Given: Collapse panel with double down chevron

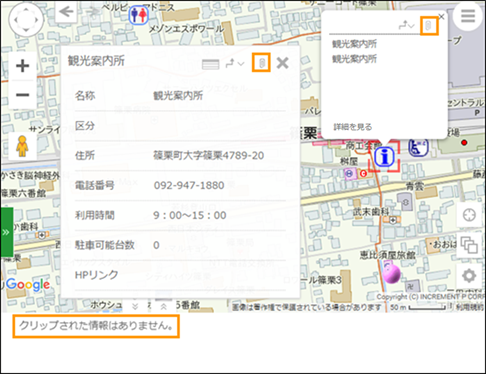Looking at the screenshot, I should pos(135,306).
